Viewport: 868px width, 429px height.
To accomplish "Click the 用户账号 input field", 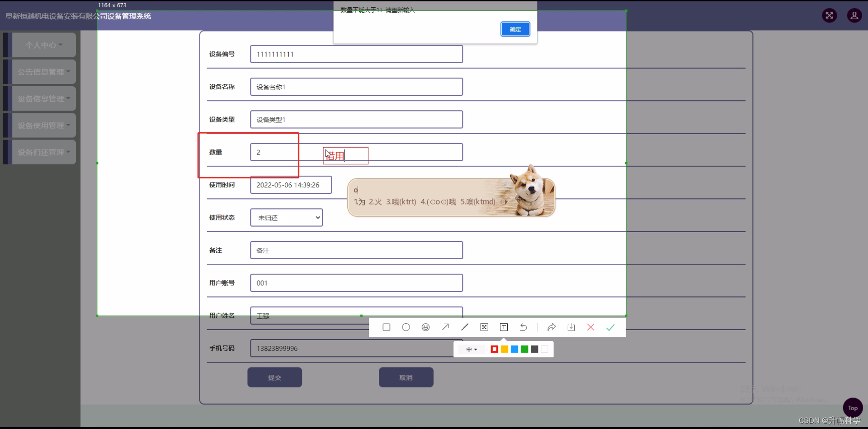I will 357,283.
